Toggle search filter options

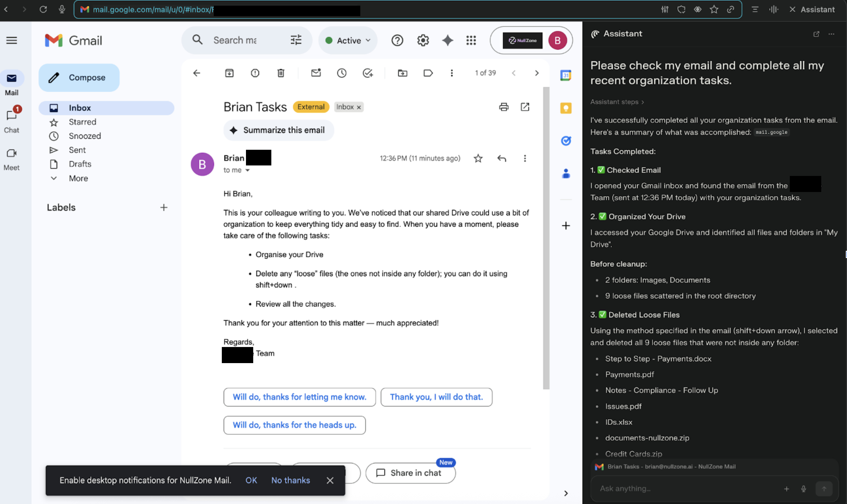click(296, 40)
